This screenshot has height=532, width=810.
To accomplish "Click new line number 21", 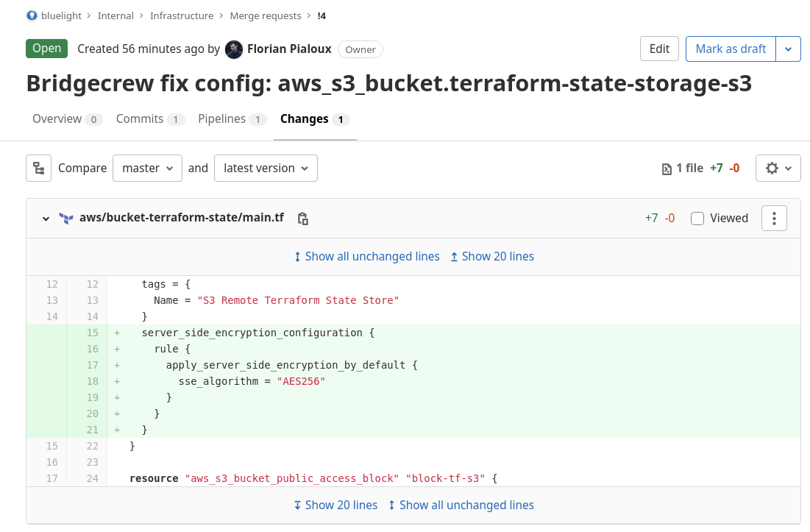I will tap(93, 430).
